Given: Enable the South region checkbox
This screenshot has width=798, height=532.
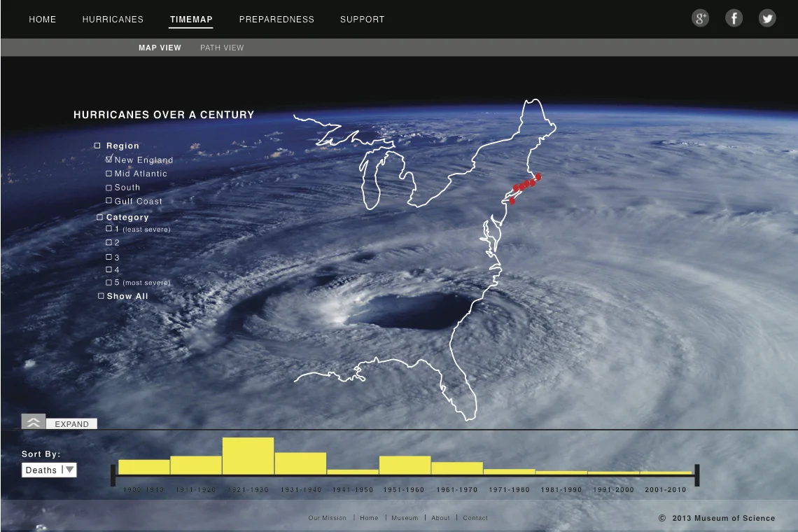Looking at the screenshot, I should [x=109, y=188].
